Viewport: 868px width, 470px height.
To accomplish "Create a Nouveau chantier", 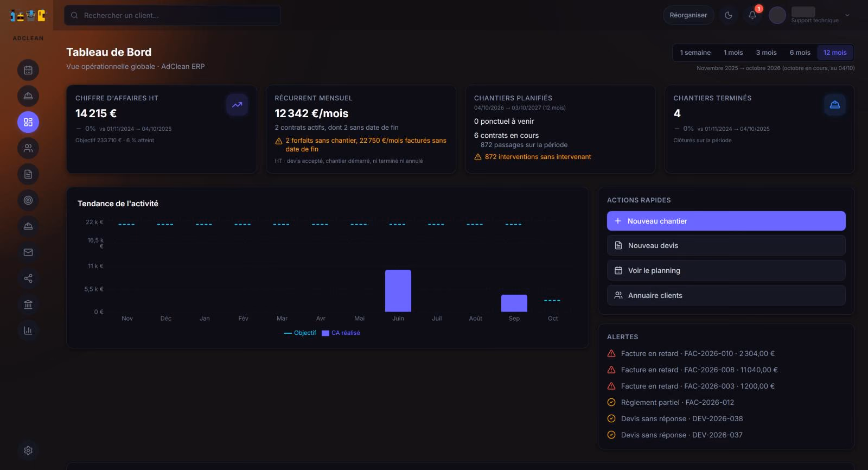I will 726,221.
